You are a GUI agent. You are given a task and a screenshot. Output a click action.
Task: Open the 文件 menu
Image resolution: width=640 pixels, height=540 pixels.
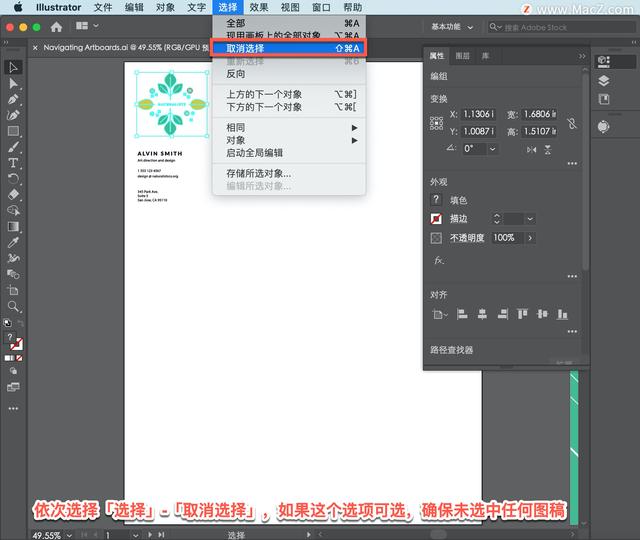103,7
